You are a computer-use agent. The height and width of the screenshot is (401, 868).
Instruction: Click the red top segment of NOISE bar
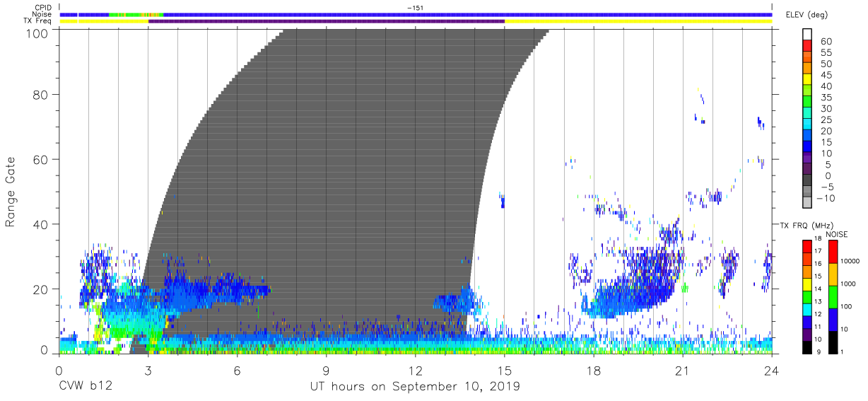point(832,250)
